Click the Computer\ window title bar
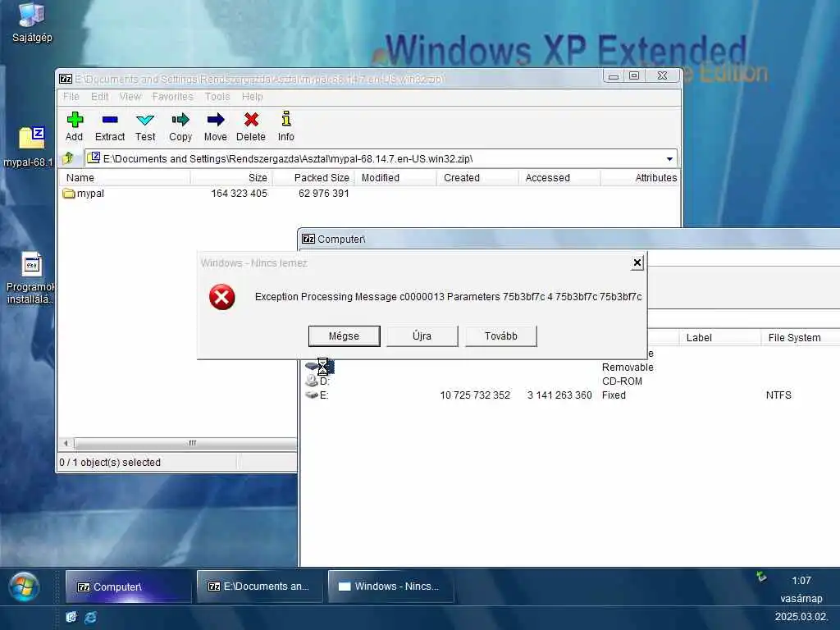Viewport: 840px width, 630px height. tap(570, 239)
